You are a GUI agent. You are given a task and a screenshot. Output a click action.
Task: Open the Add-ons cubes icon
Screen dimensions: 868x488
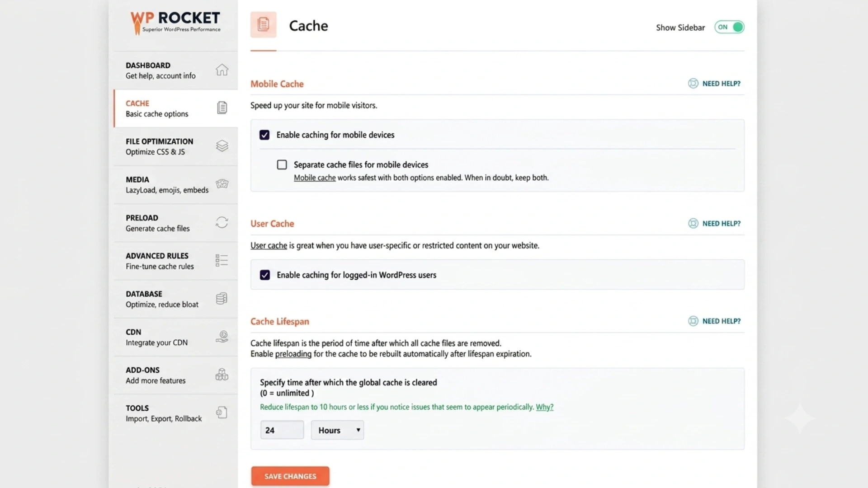point(222,375)
